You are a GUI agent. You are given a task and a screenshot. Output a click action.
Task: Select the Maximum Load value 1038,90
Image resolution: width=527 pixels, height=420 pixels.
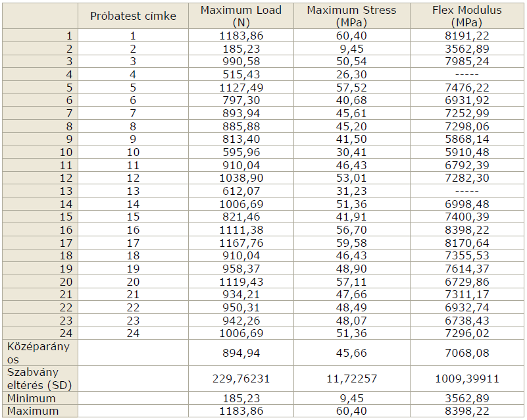click(x=241, y=178)
